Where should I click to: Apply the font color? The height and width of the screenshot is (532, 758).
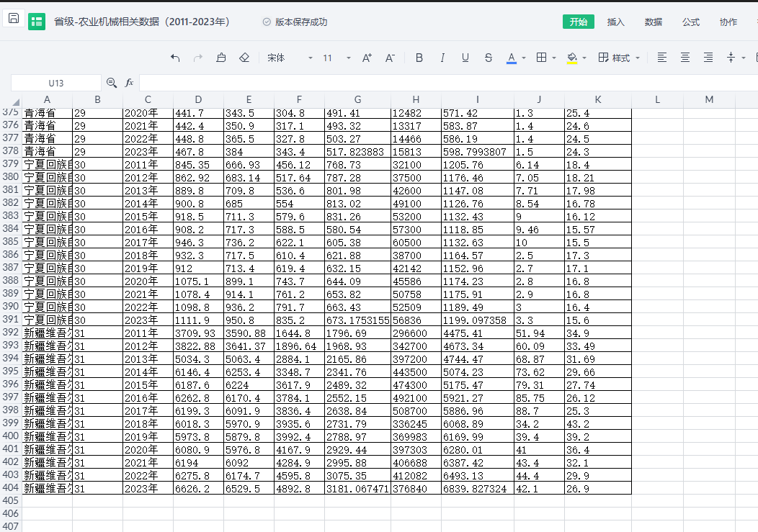(x=512, y=58)
